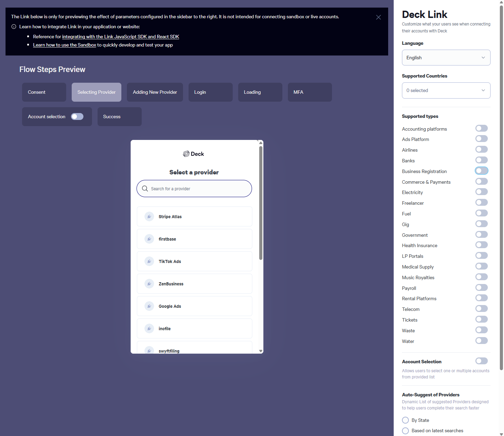
Task: Show the Loading flow step
Action: [x=260, y=92]
